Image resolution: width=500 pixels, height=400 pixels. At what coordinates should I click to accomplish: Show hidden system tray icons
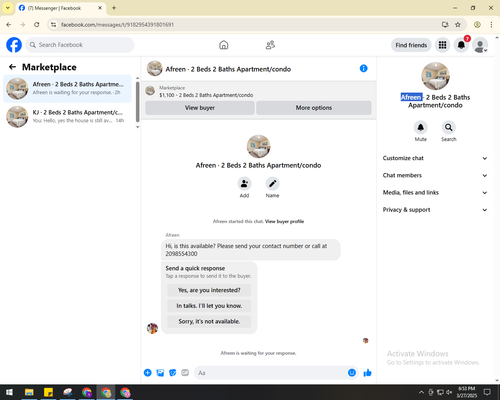click(x=421, y=392)
